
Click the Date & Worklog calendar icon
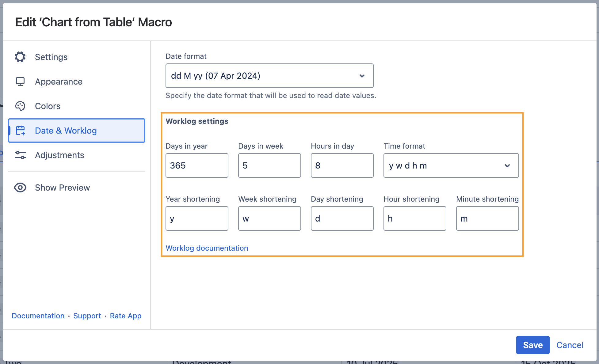[x=21, y=131]
